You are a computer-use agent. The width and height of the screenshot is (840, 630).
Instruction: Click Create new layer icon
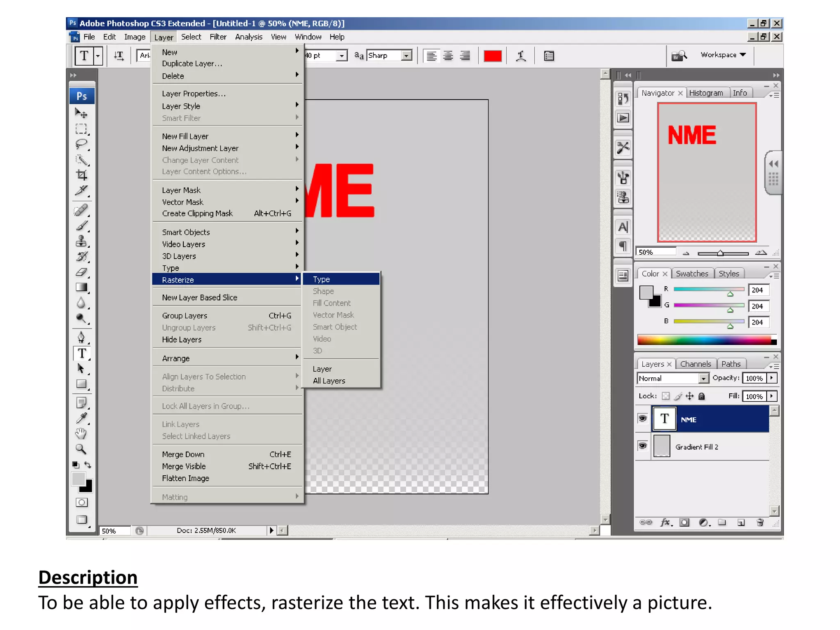pos(741,522)
